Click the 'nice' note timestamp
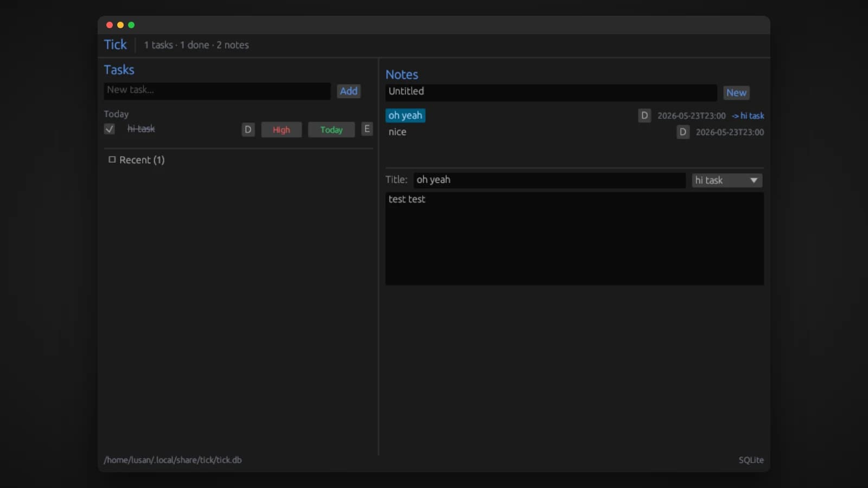 [x=730, y=132]
